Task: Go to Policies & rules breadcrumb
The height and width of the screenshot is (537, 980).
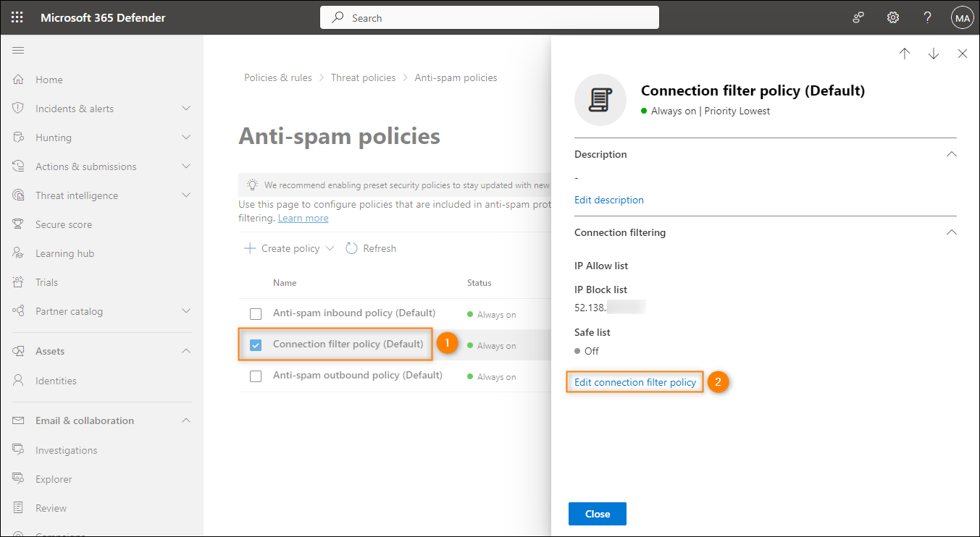Action: pyautogui.click(x=278, y=77)
